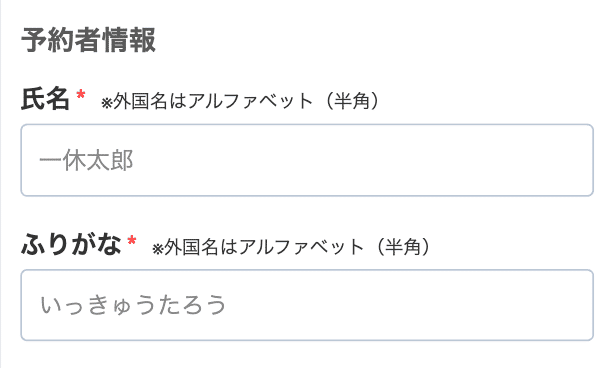Click the 氏名 field label

(45, 100)
